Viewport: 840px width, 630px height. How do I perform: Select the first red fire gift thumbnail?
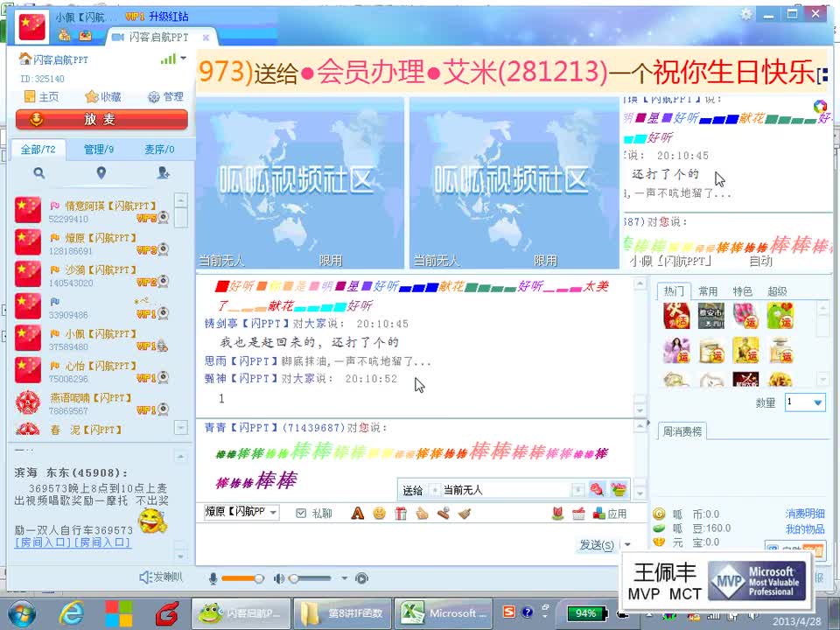point(676,316)
